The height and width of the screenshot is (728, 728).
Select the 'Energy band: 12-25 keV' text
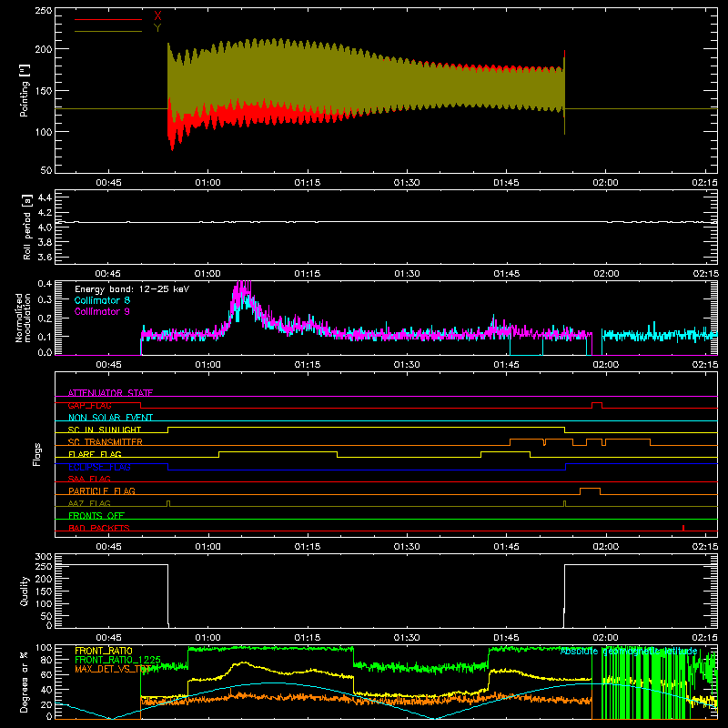pos(132,289)
